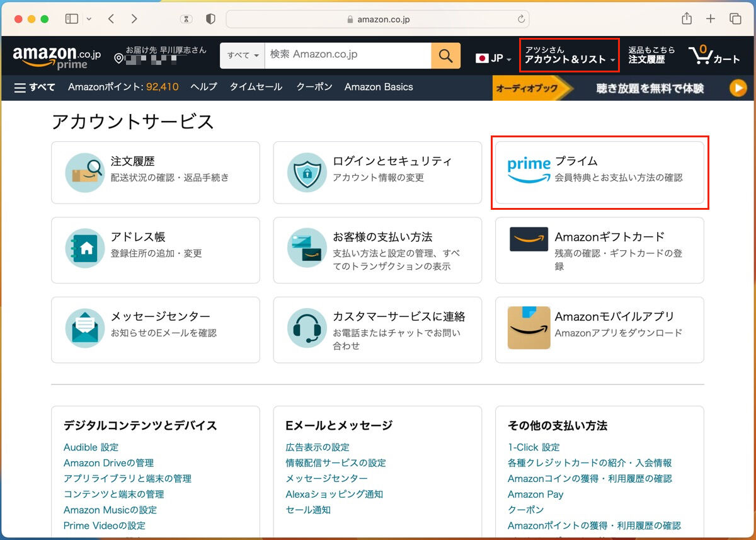Image resolution: width=756 pixels, height=540 pixels.
Task: Click the お客様の支払い方法 credit card icon
Action: tap(307, 248)
